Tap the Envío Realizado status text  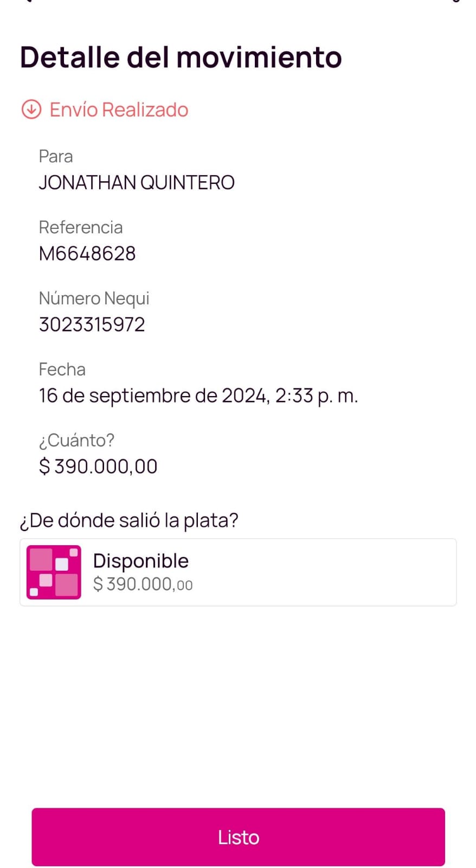point(119,110)
